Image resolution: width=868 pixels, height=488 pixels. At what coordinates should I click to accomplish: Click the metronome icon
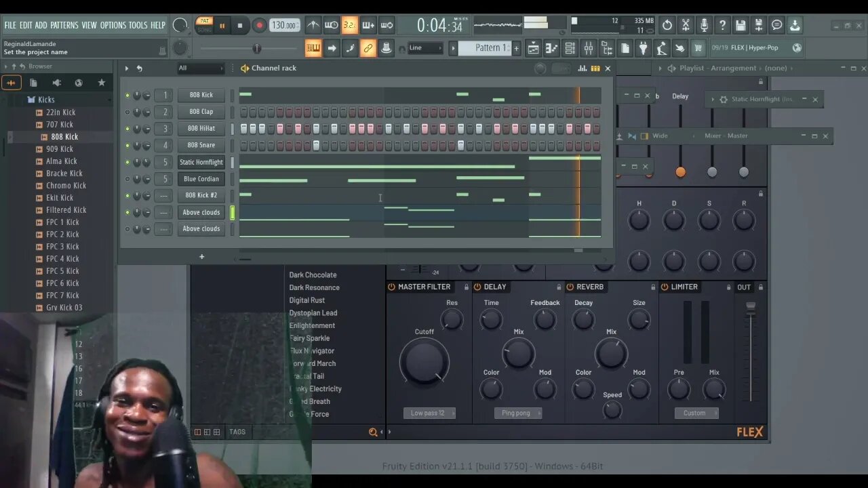tap(313, 26)
